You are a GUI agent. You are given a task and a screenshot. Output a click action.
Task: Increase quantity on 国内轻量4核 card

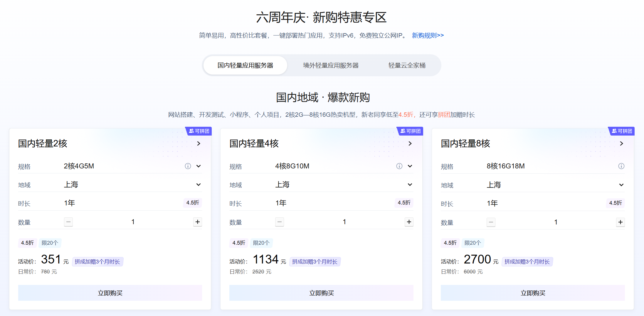coord(409,222)
